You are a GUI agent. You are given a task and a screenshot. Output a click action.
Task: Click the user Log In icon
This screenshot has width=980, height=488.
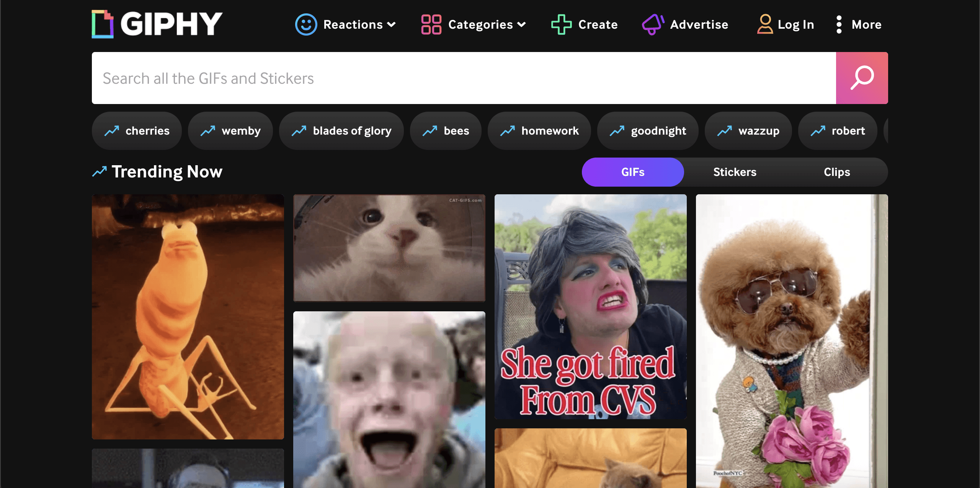[x=764, y=24]
